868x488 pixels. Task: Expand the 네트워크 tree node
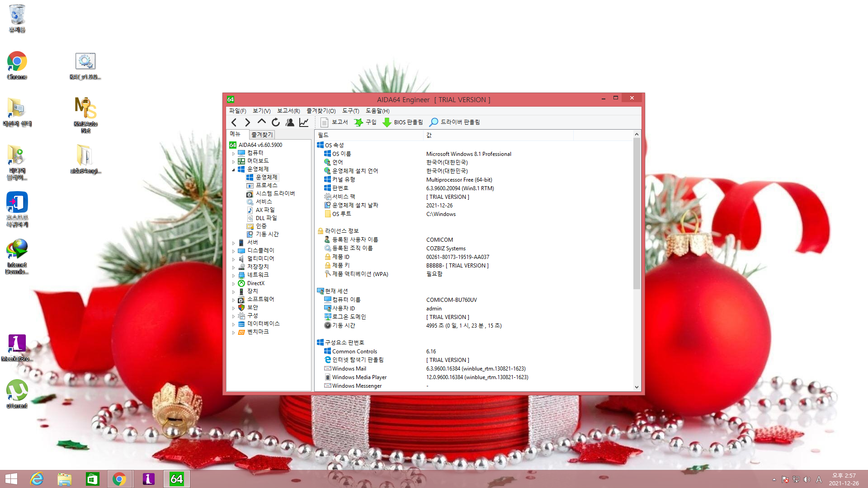233,275
